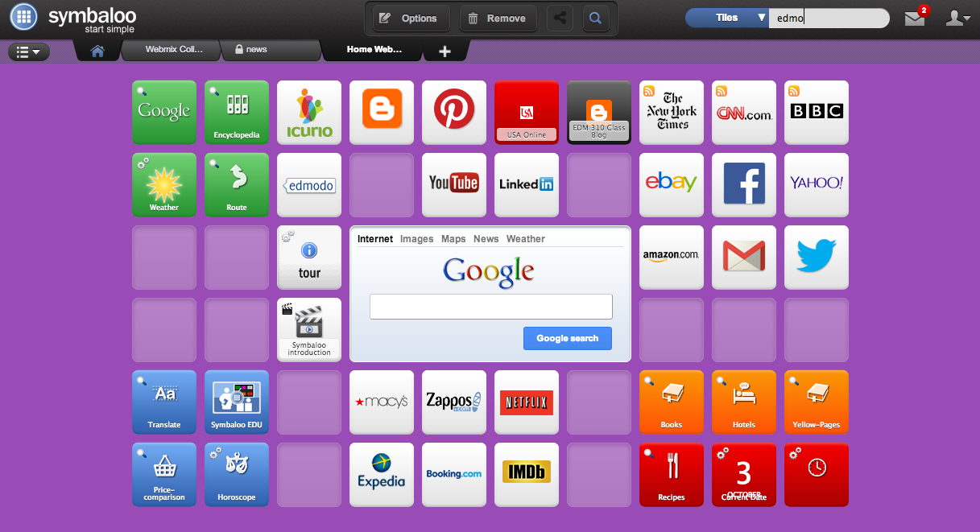Click the Google search button

(x=568, y=338)
